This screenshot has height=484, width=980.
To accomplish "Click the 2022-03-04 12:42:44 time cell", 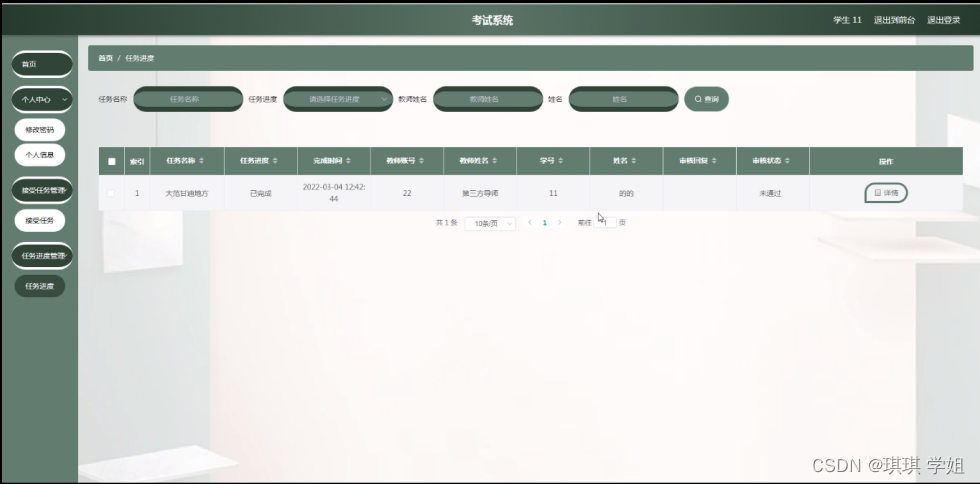I will (x=334, y=193).
